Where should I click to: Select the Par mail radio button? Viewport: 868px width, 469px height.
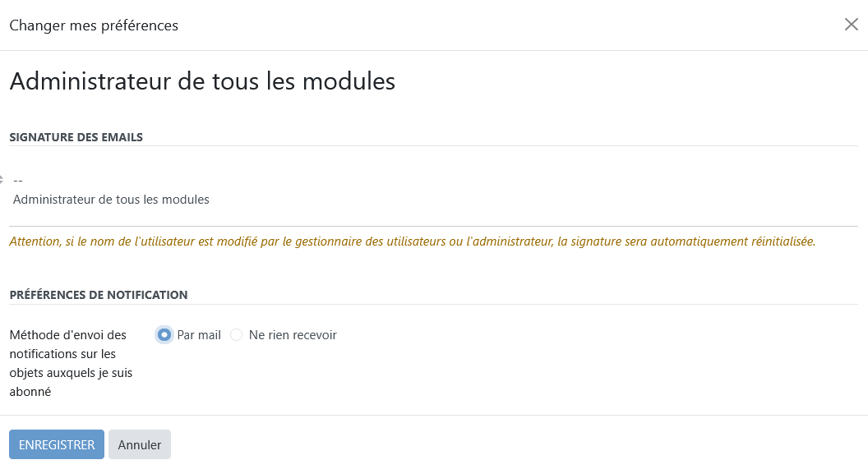click(x=164, y=335)
